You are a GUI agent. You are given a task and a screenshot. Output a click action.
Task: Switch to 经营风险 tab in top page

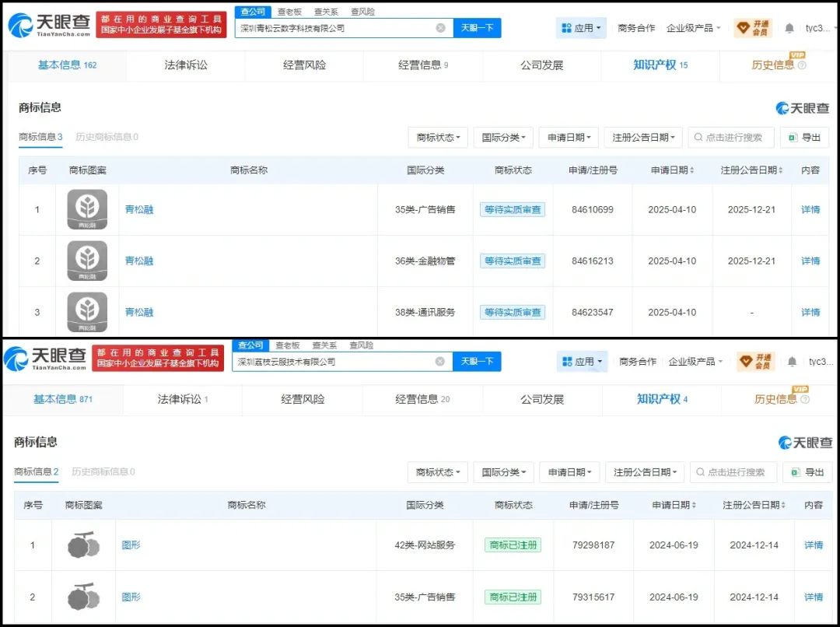[x=304, y=65]
